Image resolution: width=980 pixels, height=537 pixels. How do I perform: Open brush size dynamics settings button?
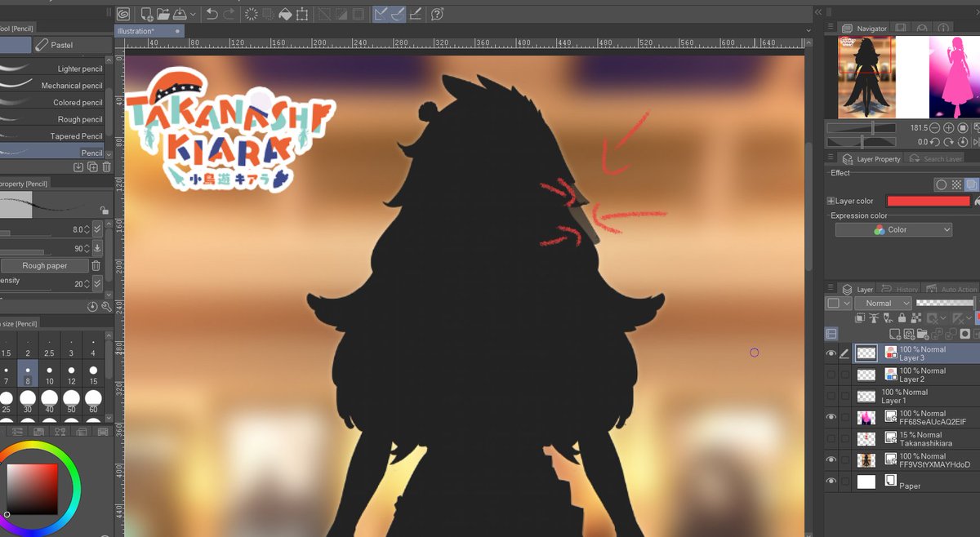pyautogui.click(x=97, y=230)
